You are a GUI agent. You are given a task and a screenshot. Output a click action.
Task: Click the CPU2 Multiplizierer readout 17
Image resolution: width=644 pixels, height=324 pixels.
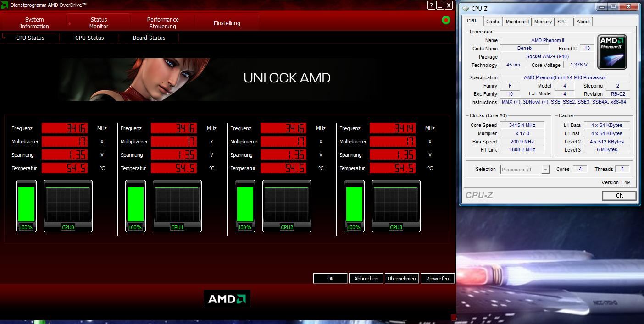pos(283,142)
